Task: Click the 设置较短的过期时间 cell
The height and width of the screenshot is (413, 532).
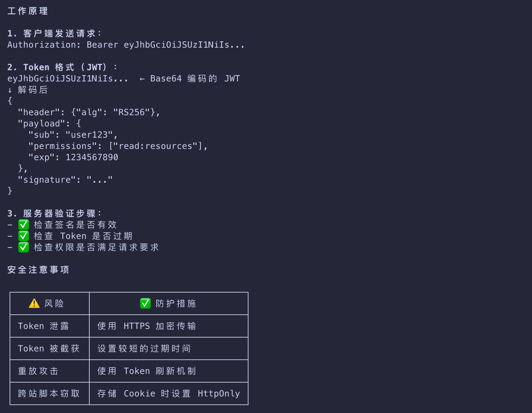Action: pyautogui.click(x=144, y=349)
